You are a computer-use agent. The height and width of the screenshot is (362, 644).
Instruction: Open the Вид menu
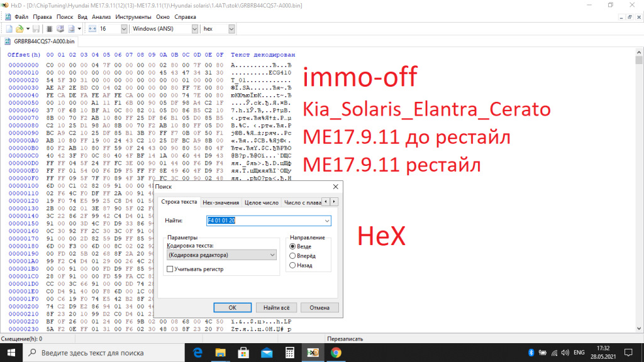tap(82, 17)
